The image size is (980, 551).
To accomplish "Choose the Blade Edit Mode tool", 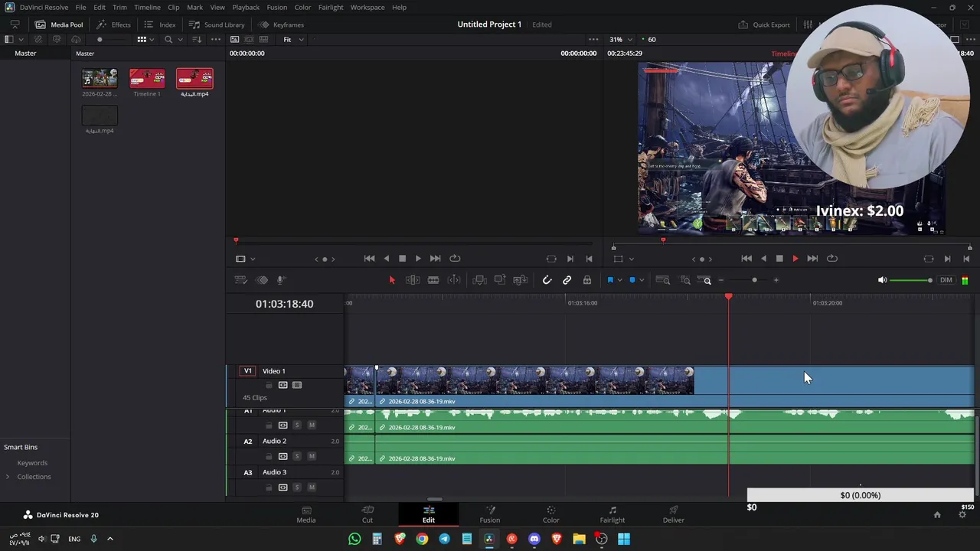I will (x=433, y=280).
